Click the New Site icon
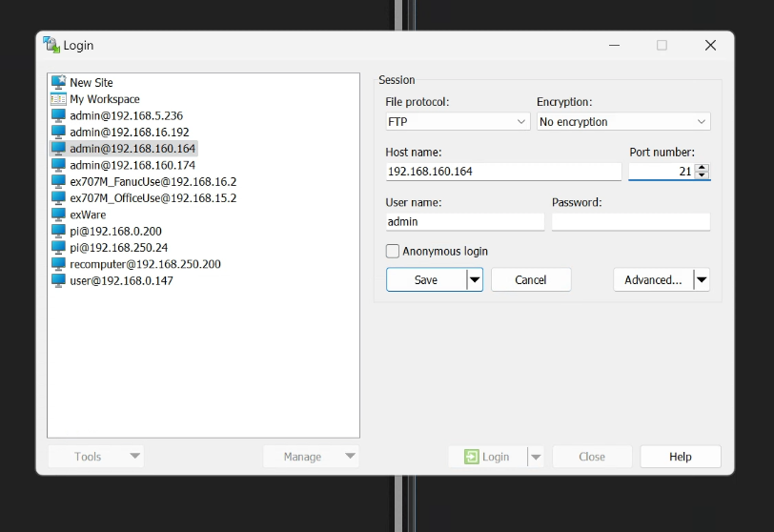774x532 pixels. pyautogui.click(x=58, y=83)
